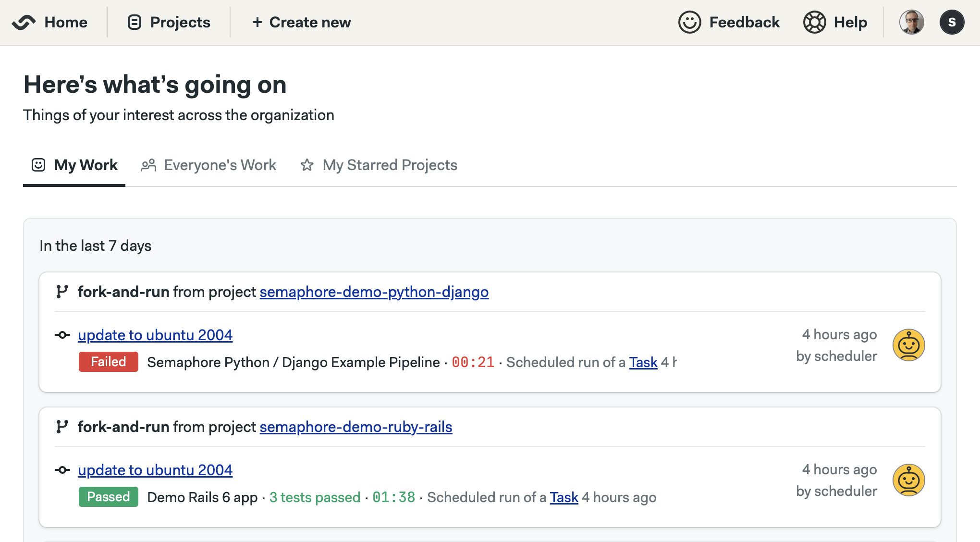The height and width of the screenshot is (542, 980).
Task: Click '3 tests passed' text
Action: tap(315, 497)
